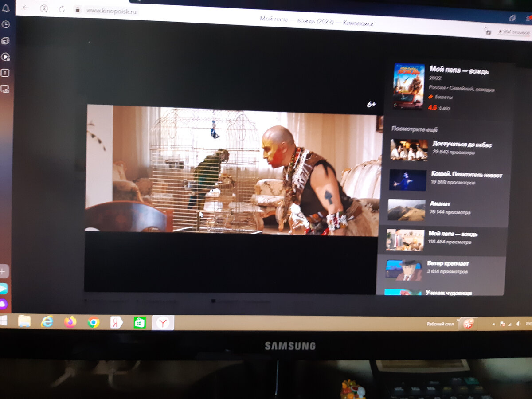Open the blue play-arrow app in sidebar
This screenshot has width=532, height=399.
tap(4, 289)
